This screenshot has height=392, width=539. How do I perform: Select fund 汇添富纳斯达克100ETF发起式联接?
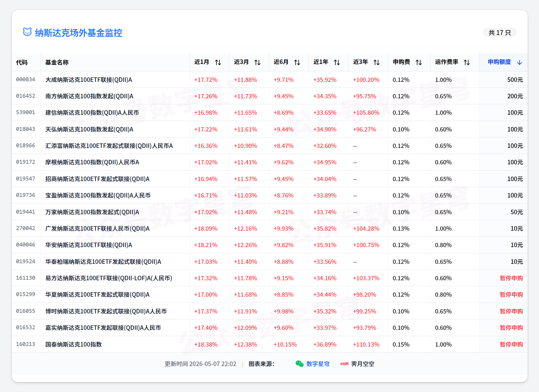(109, 146)
